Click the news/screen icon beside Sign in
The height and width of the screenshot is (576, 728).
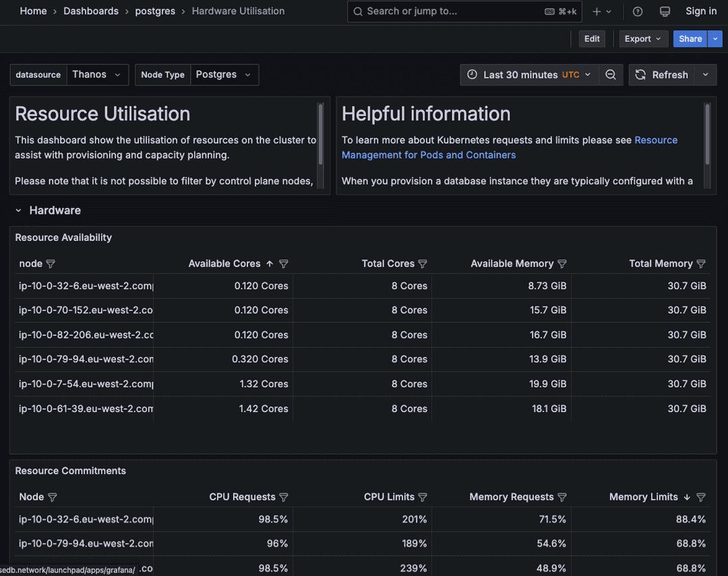(665, 11)
